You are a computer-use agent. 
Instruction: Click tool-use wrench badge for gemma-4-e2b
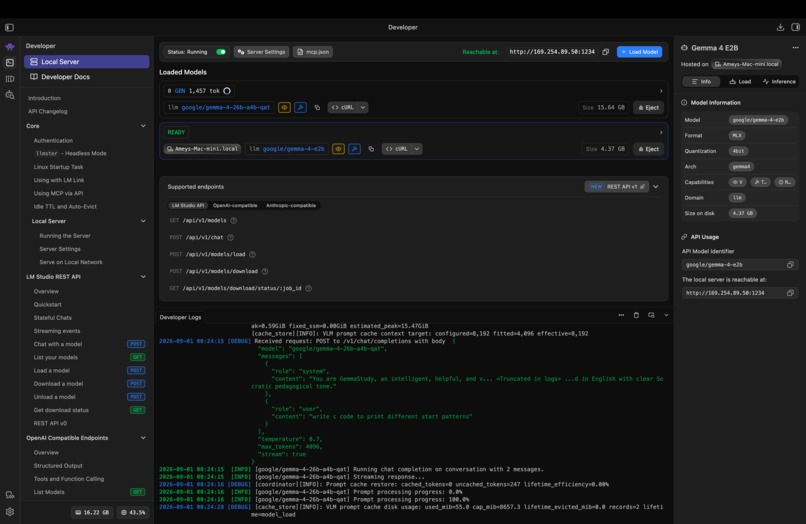(x=355, y=149)
